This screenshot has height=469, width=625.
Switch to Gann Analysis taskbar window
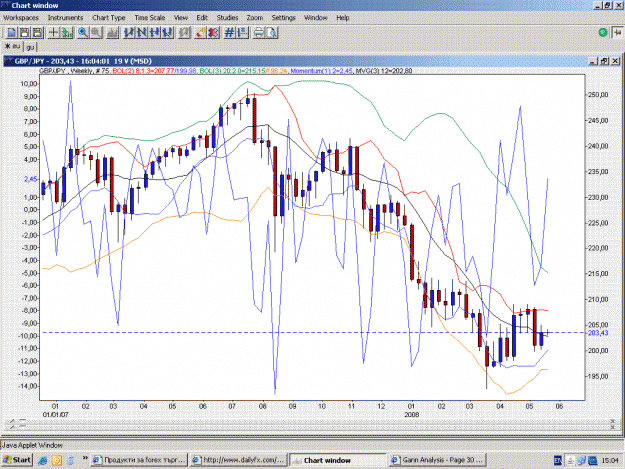[437, 460]
